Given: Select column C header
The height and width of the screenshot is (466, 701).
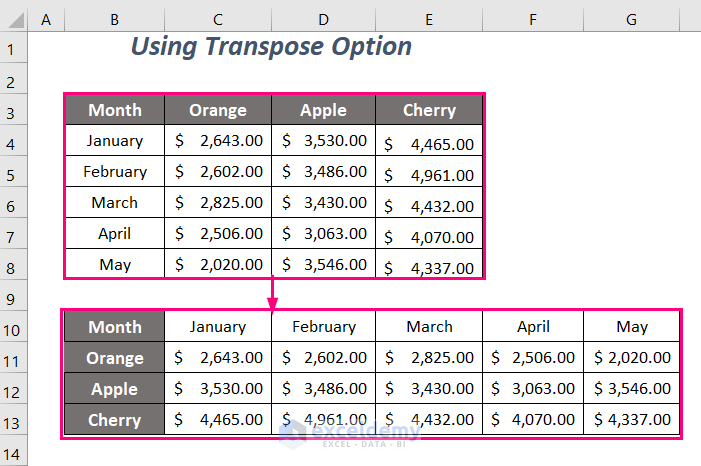Looking at the screenshot, I should 217,18.
